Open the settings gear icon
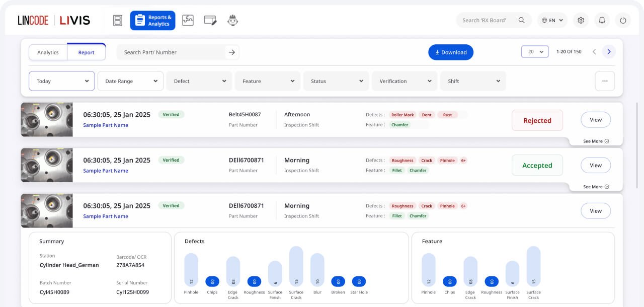The height and width of the screenshot is (307, 644). coord(581,21)
